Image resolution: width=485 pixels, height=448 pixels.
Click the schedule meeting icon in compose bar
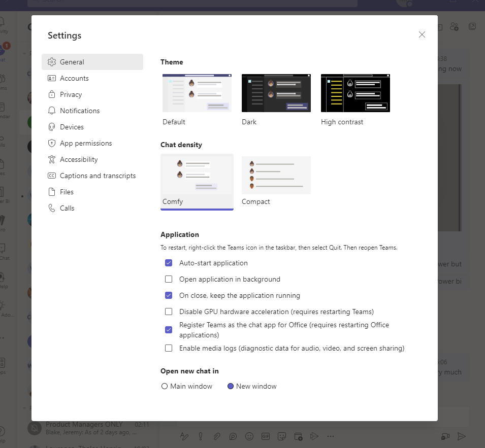click(298, 436)
